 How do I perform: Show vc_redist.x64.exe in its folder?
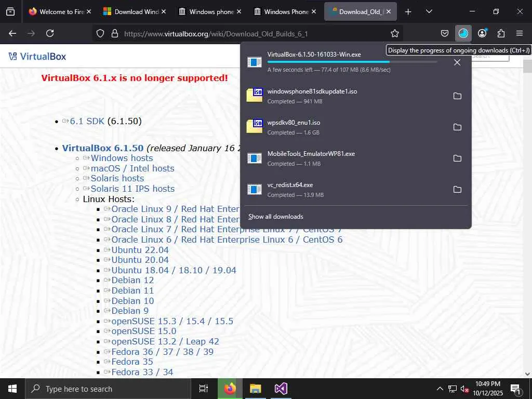pos(457,190)
